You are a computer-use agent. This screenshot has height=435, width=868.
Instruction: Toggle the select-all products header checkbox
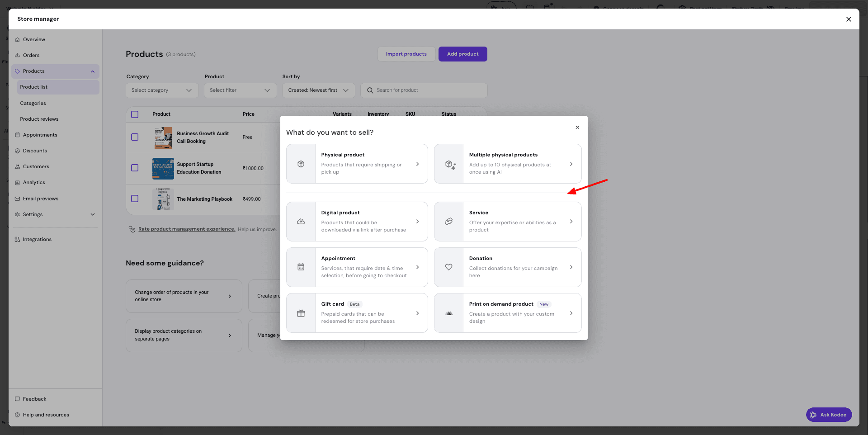tap(135, 114)
